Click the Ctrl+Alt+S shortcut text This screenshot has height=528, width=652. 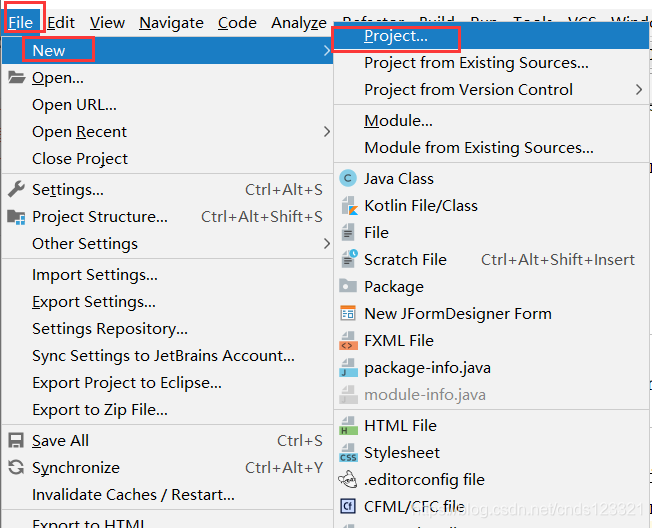coord(284,190)
